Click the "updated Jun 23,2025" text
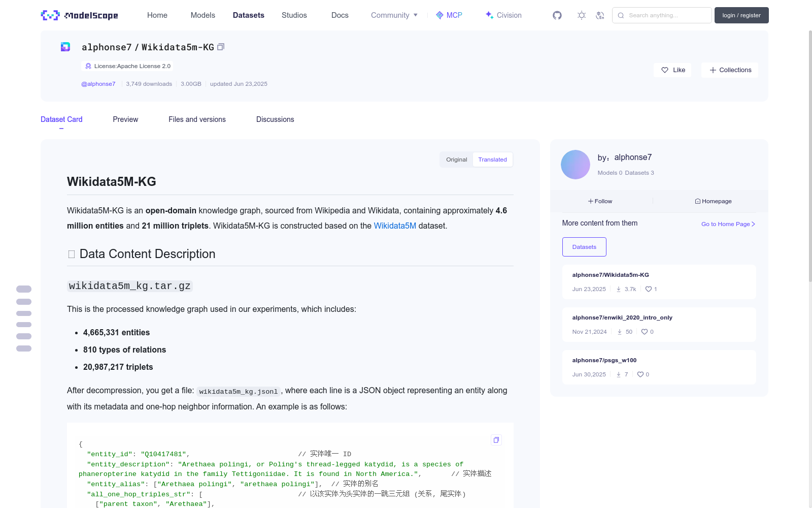The width and height of the screenshot is (812, 508). click(x=239, y=84)
